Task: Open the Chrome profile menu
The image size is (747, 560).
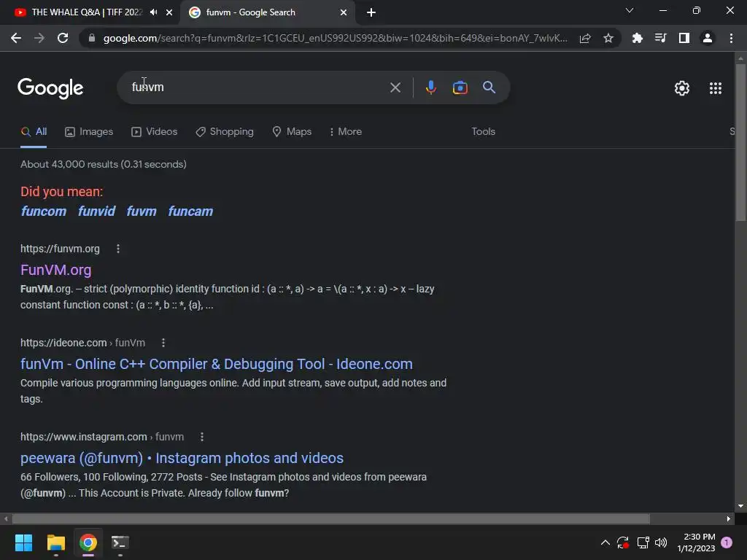Action: (708, 38)
